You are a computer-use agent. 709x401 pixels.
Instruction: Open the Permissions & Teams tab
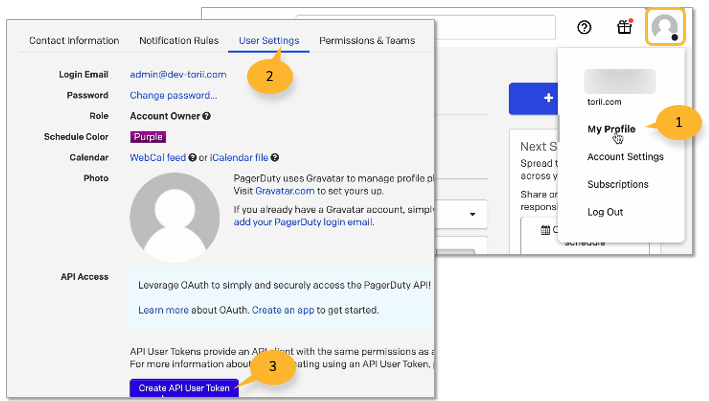point(367,41)
